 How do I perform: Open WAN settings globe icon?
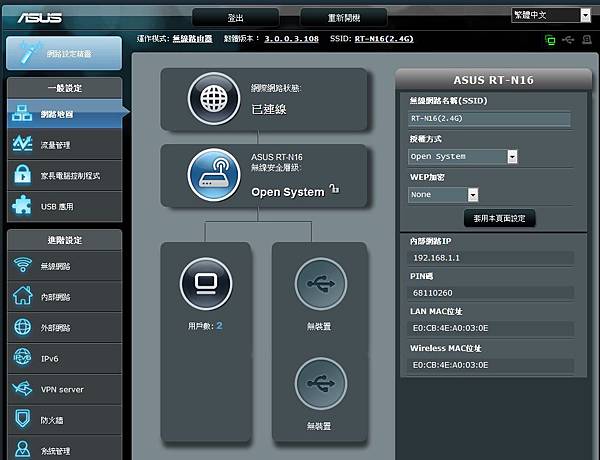23,326
